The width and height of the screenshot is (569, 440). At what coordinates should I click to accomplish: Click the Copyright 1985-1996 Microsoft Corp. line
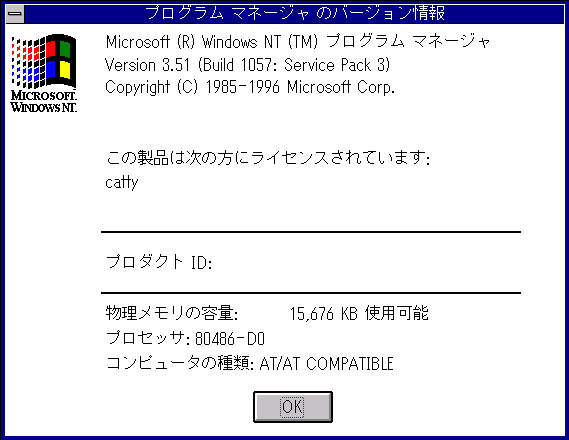(x=250, y=87)
